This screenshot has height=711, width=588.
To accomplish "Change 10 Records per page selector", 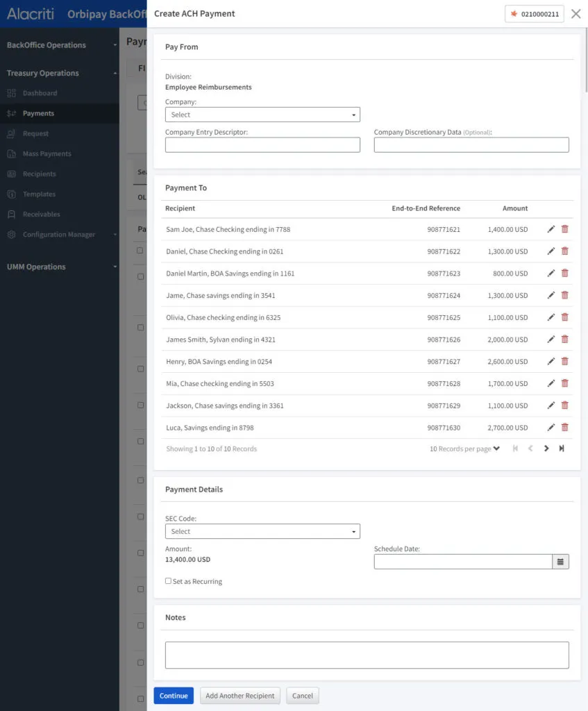I will click(x=464, y=449).
